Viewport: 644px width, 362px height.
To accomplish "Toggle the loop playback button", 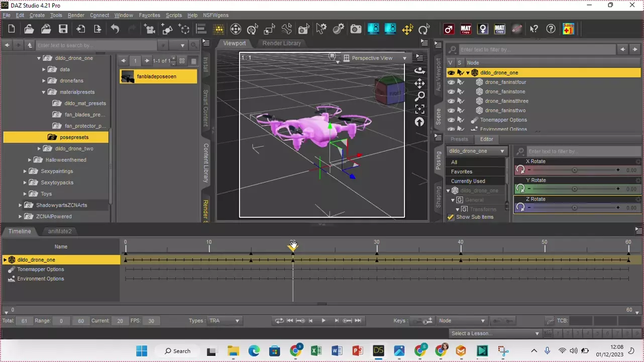I will click(279, 321).
